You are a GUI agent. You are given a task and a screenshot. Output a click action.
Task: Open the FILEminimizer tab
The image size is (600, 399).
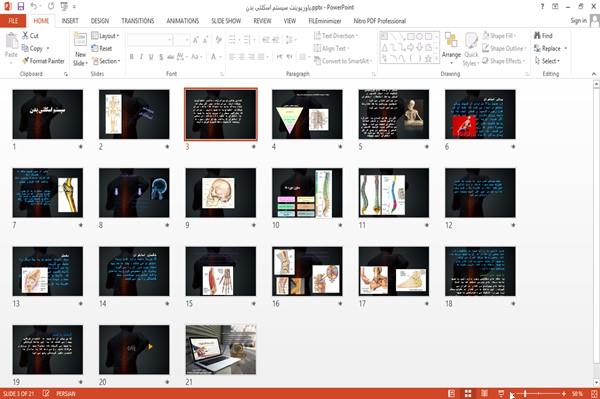click(x=325, y=21)
